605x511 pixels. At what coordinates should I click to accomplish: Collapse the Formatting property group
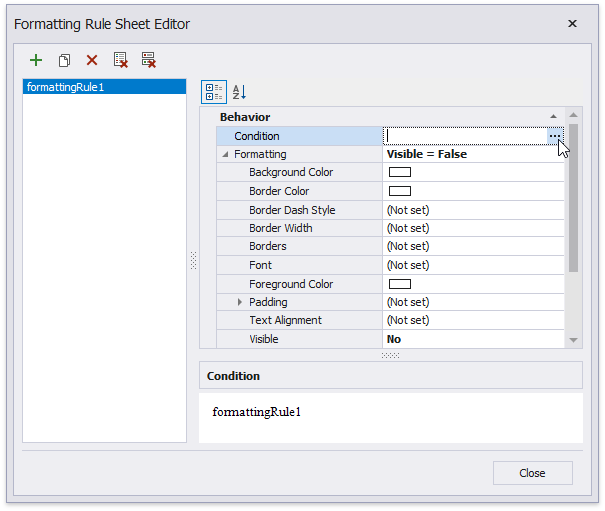pyautogui.click(x=225, y=154)
